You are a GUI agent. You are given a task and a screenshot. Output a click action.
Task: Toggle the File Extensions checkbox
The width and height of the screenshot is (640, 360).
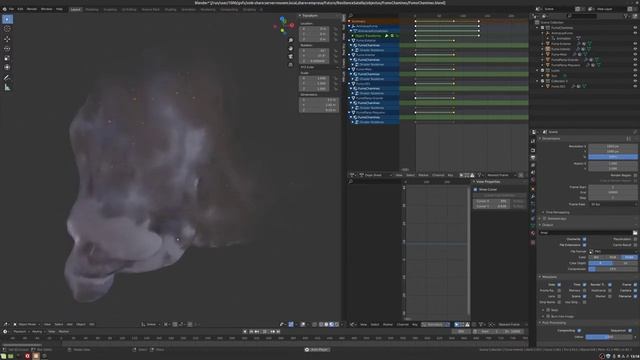584,245
